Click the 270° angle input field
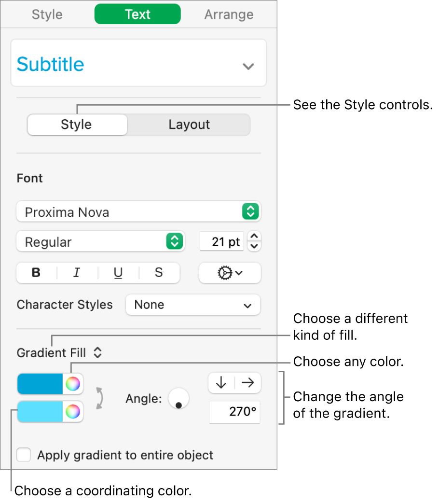Image resolution: width=439 pixels, height=504 pixels. (x=234, y=413)
